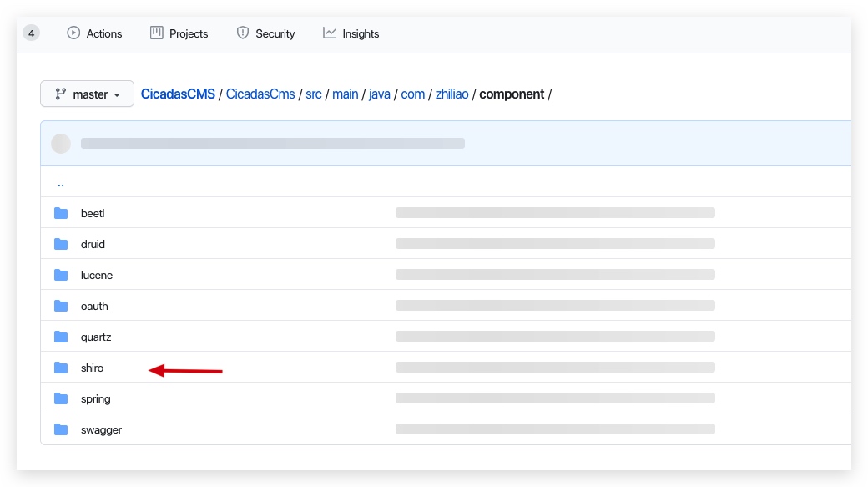Open the Insights tab
This screenshot has width=868, height=487.
351,33
